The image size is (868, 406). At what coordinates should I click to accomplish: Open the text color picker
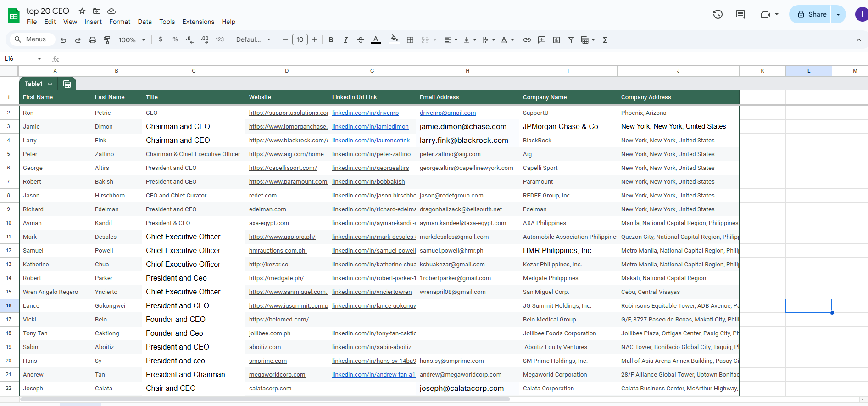click(x=376, y=40)
